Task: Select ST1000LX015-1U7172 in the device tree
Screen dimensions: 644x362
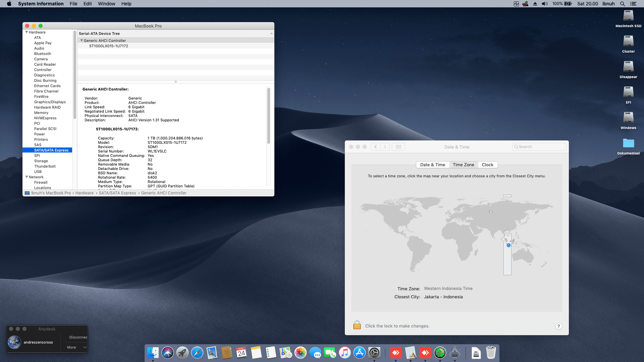Action: pos(109,46)
